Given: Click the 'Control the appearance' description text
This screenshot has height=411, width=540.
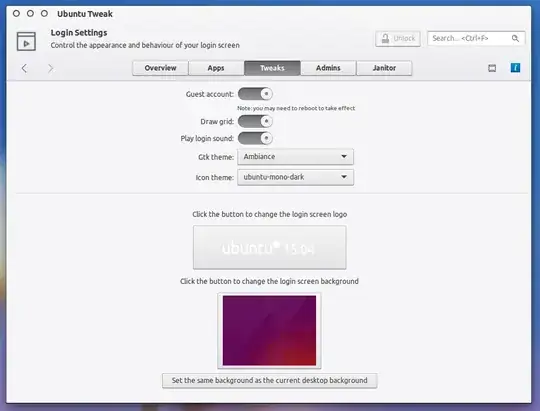Looking at the screenshot, I should 145,45.
